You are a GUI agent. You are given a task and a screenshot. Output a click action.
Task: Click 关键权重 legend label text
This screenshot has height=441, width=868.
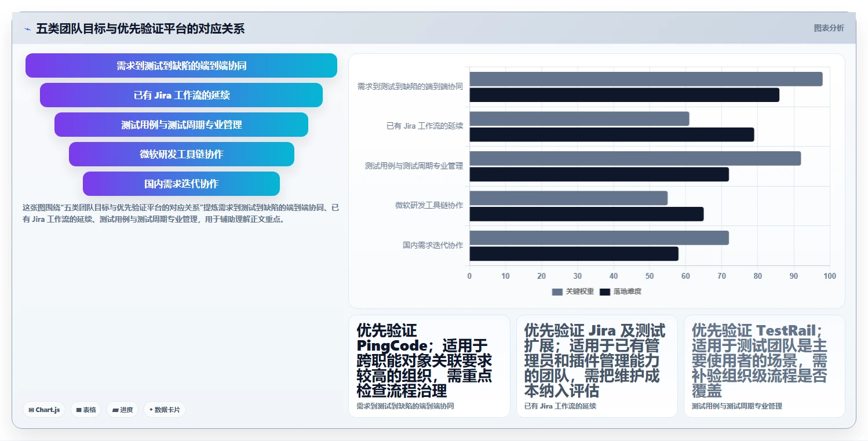click(580, 291)
